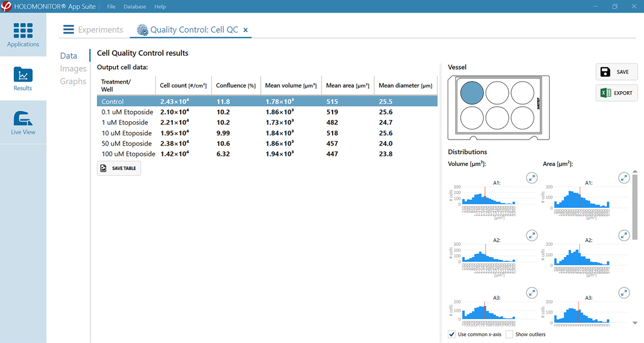Select the bottom-right vessel well
644x343 pixels.
(523, 117)
